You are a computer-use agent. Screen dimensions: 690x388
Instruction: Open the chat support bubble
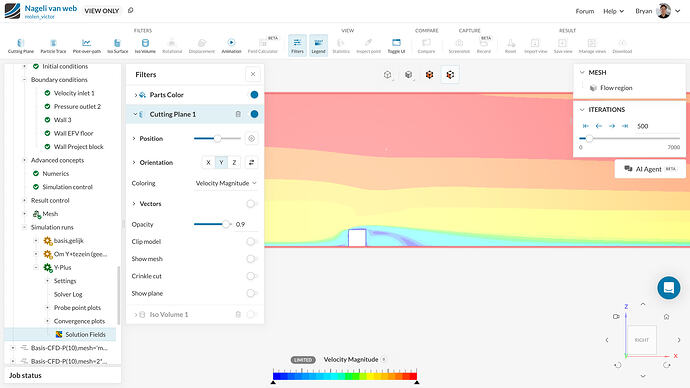tap(669, 288)
